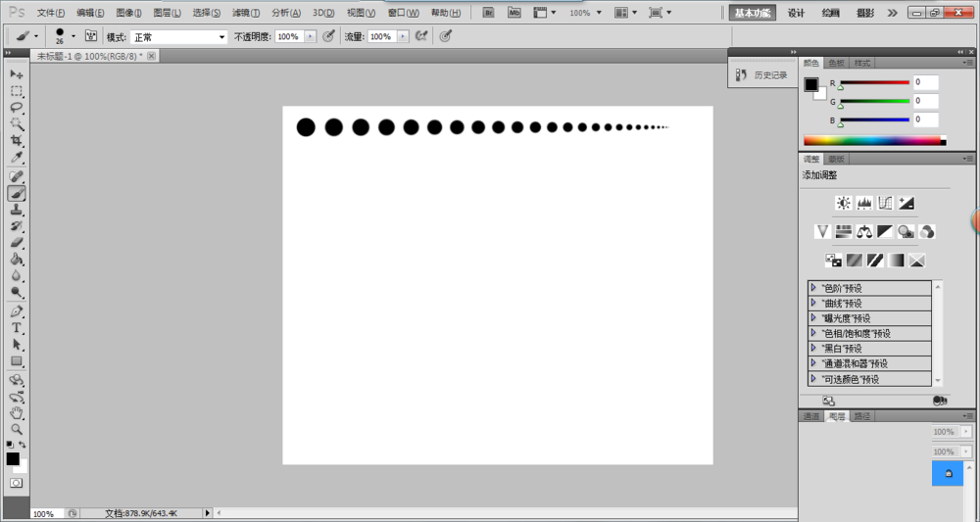980x522 pixels.
Task: Launch Bridge with the Br icon
Action: pyautogui.click(x=489, y=12)
